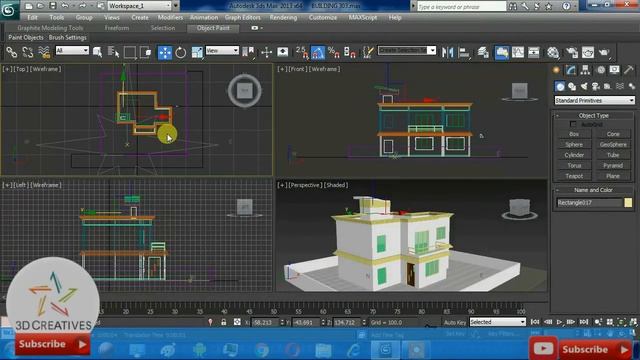The height and width of the screenshot is (360, 640).
Task: Click the Teapot primitive button
Action: click(x=574, y=176)
